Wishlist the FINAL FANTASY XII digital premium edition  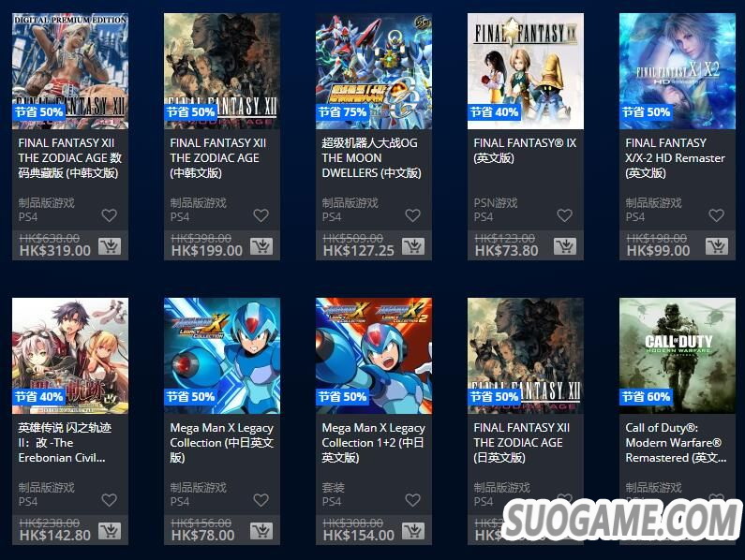point(110,215)
